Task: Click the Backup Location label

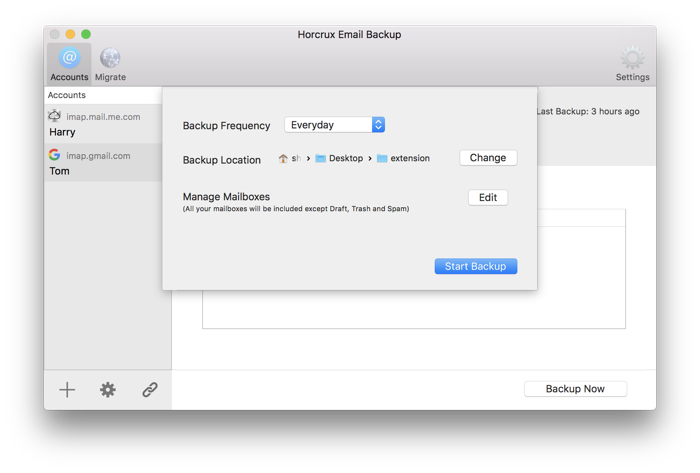Action: click(222, 160)
